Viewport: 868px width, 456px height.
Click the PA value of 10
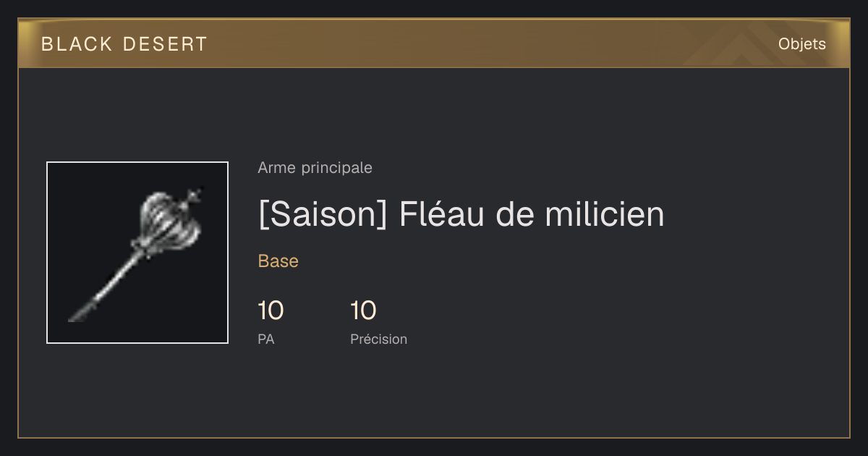point(271,311)
